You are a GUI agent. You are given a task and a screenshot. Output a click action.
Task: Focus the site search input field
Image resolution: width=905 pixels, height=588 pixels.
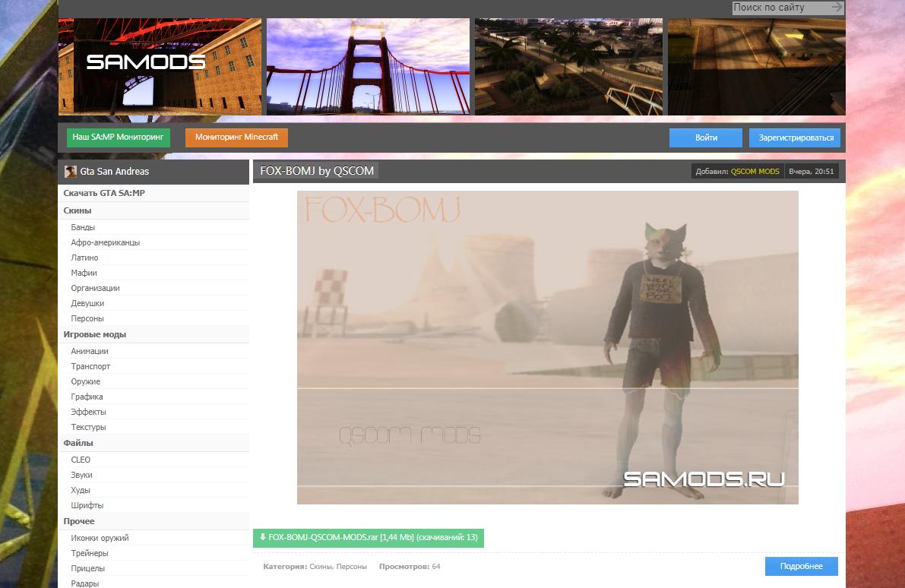[x=780, y=8]
